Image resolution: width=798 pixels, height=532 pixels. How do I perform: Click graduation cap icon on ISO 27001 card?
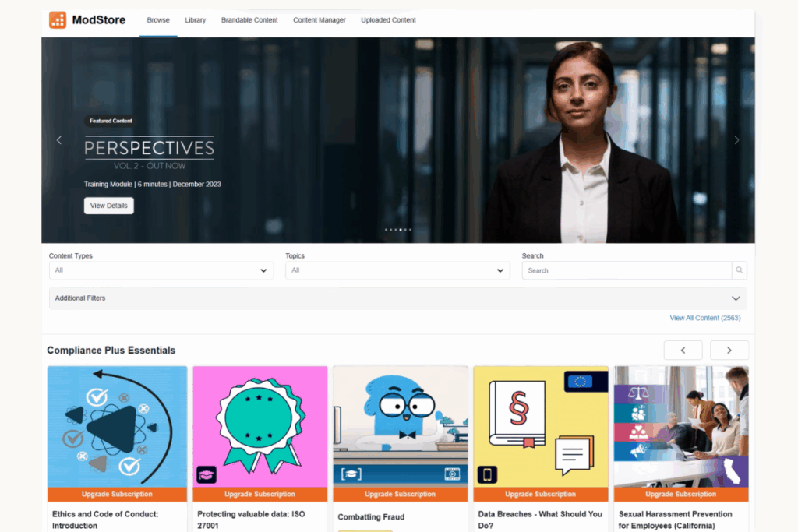pos(207,474)
